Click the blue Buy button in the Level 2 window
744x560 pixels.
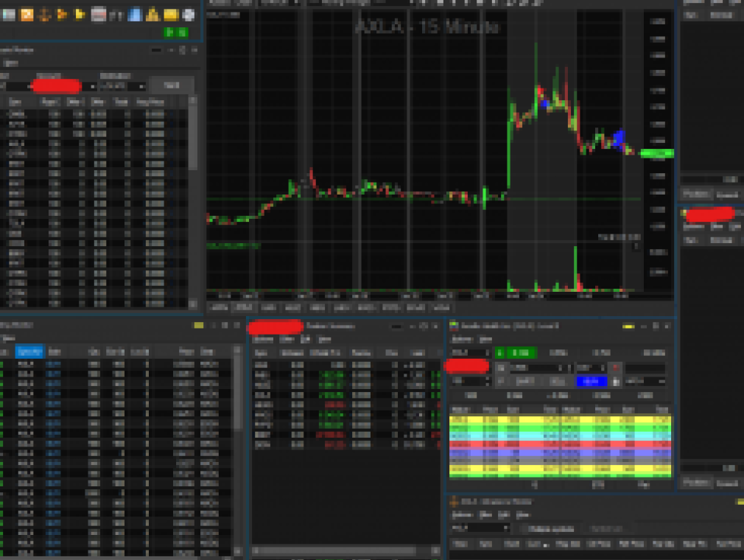(x=592, y=381)
